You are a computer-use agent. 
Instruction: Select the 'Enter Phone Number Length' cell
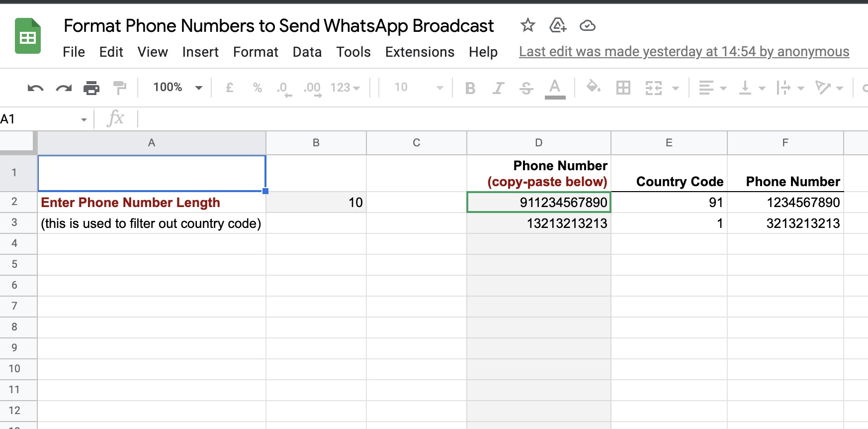click(152, 202)
